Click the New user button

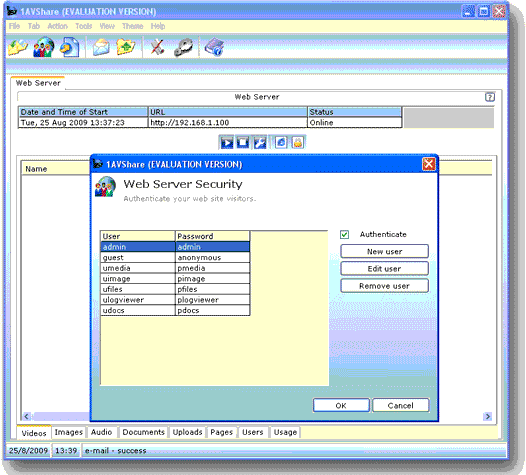[384, 251]
